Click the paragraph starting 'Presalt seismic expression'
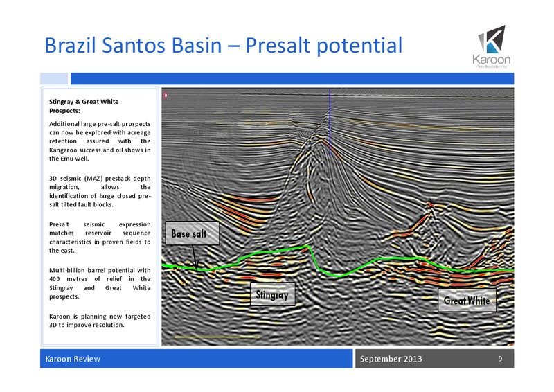This screenshot has height=392, width=554. 100,237
